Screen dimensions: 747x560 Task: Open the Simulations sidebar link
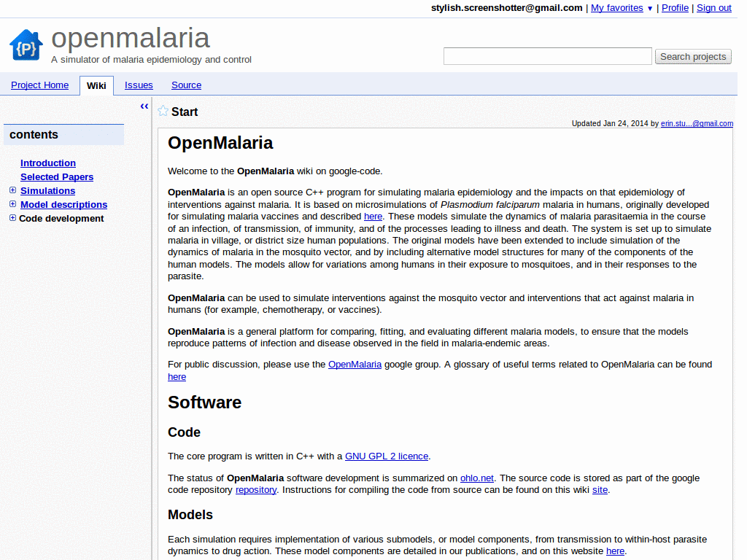point(47,190)
